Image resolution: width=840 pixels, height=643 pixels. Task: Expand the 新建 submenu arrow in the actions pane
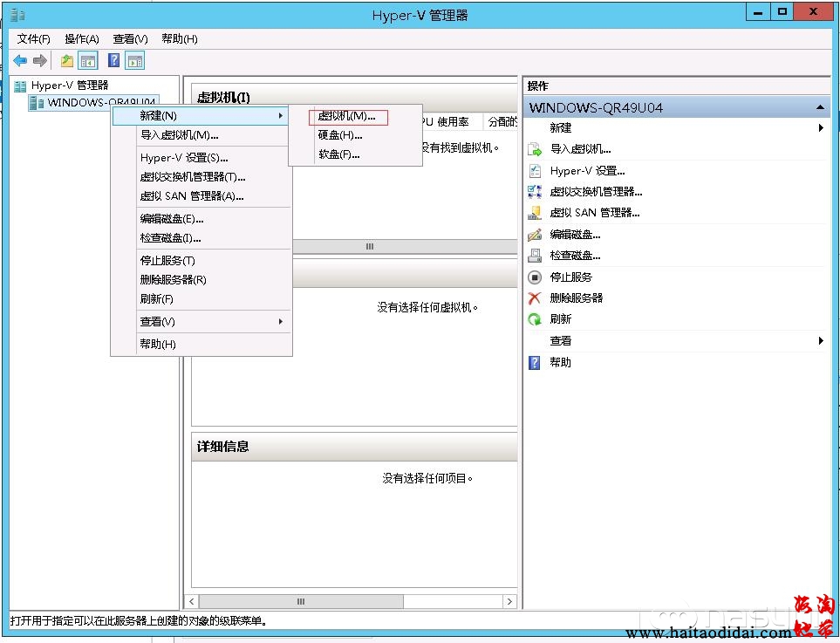(x=821, y=128)
